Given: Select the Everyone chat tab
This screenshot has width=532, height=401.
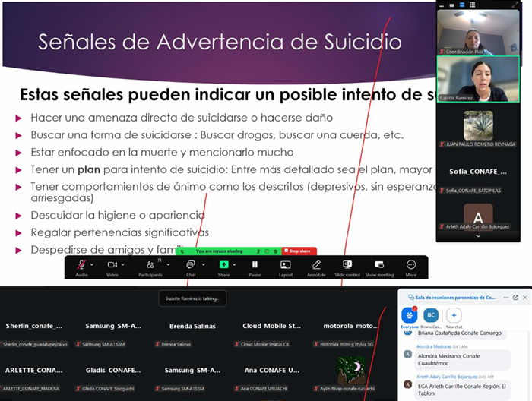Looking at the screenshot, I should click(410, 316).
